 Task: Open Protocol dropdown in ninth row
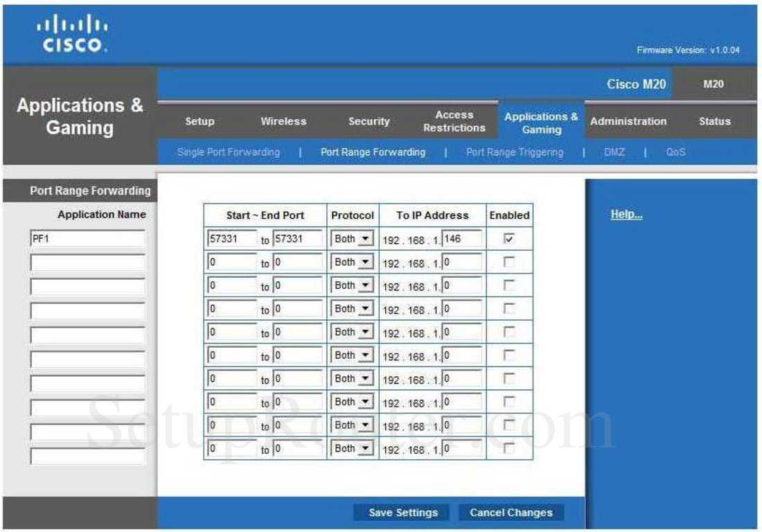[x=353, y=425]
